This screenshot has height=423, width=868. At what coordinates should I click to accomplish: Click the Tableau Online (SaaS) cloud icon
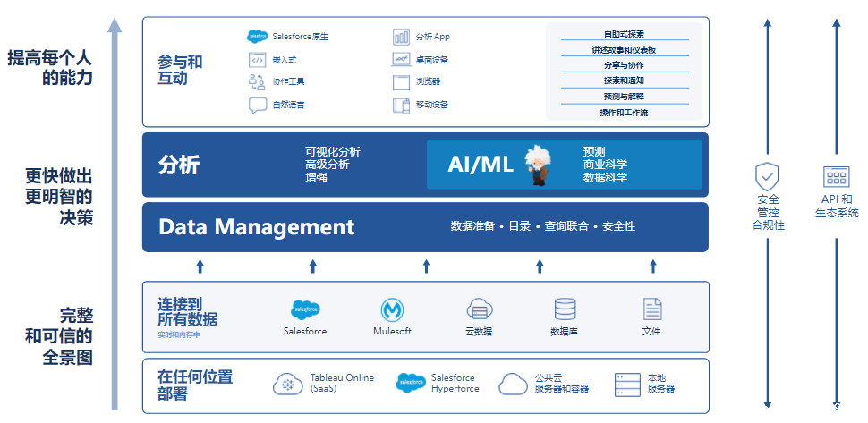coord(287,384)
